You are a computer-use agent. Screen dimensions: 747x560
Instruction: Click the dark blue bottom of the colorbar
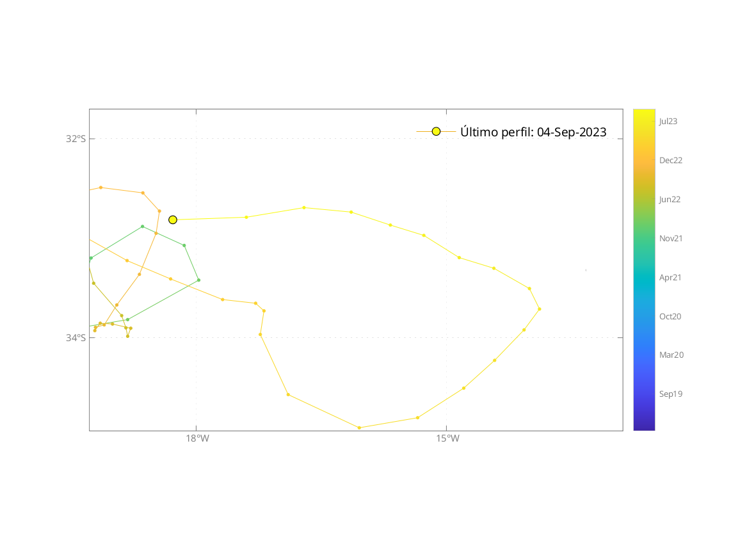click(644, 426)
